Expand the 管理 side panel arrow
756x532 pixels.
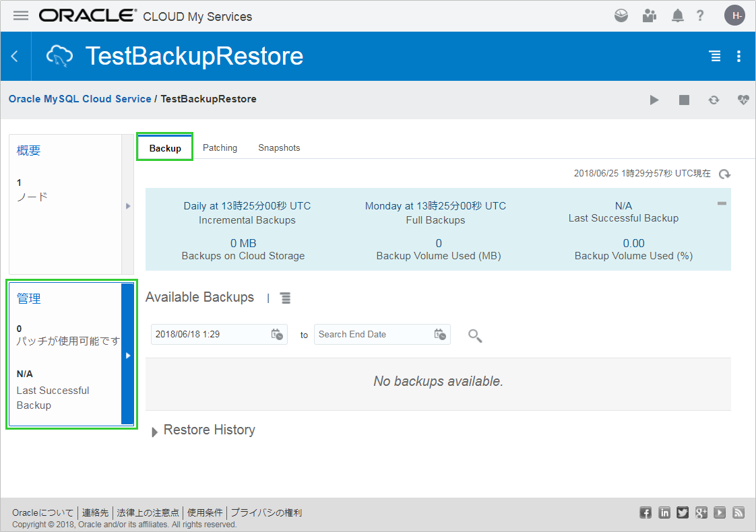click(x=128, y=355)
